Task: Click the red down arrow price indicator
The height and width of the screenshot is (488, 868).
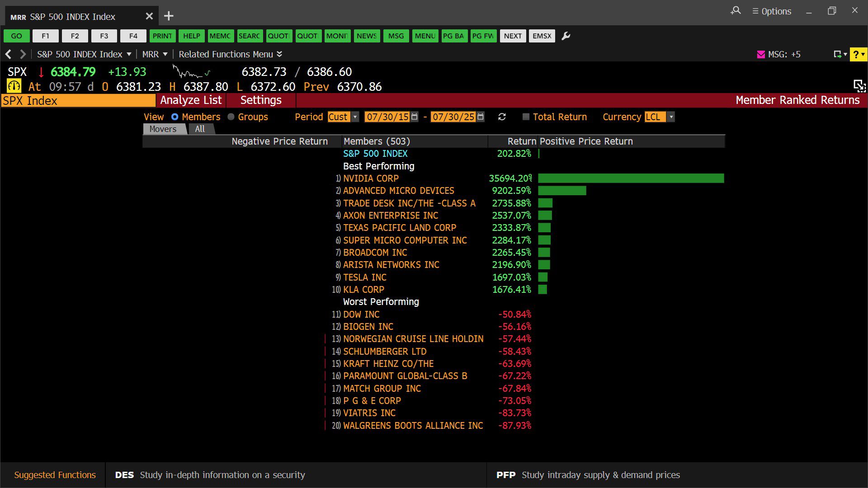Action: coord(41,72)
